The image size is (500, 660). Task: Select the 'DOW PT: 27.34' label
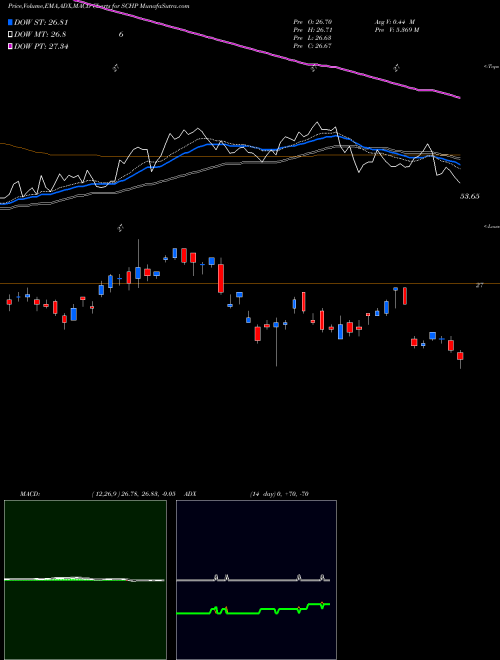[41, 46]
